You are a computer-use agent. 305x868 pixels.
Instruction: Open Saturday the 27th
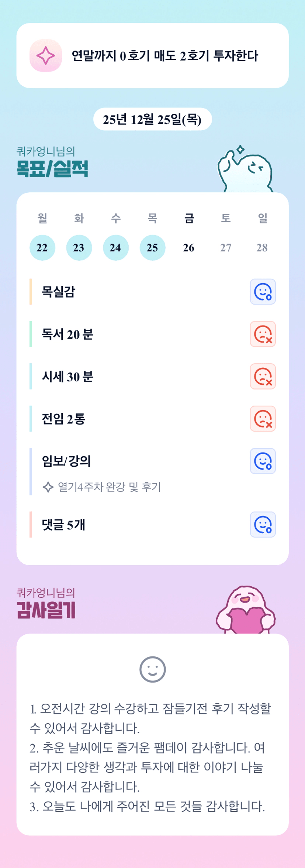click(226, 248)
